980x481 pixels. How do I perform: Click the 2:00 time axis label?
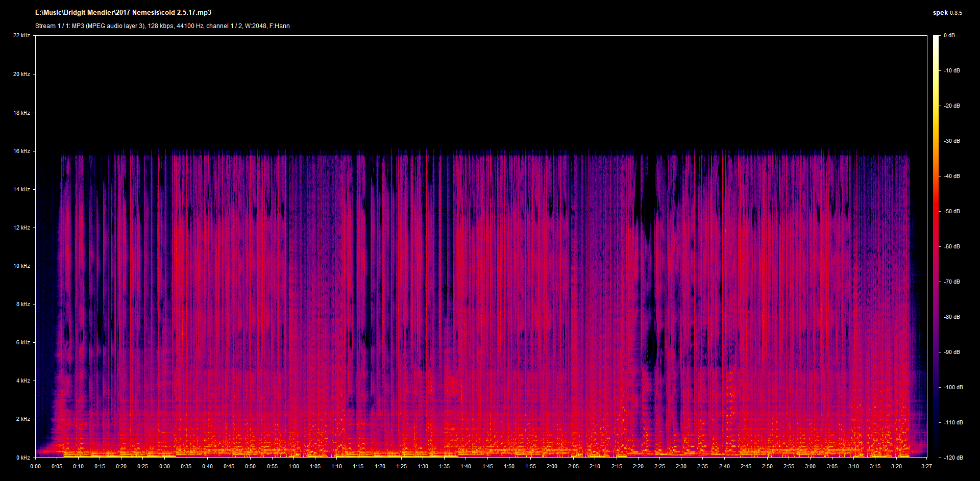[552, 466]
